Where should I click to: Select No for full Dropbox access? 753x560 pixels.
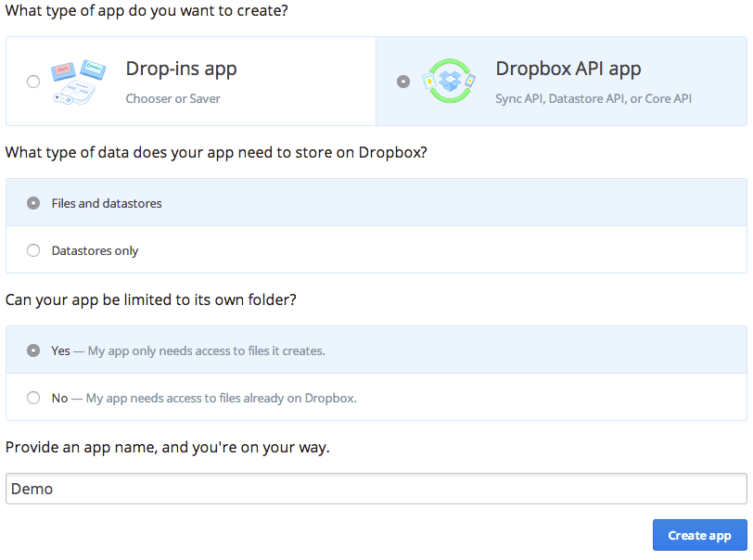point(33,398)
